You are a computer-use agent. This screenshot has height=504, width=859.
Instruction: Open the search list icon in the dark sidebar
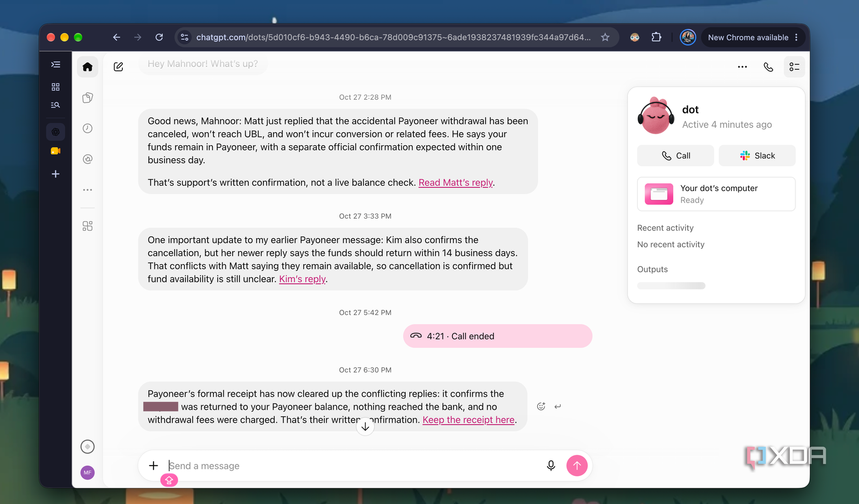(56, 105)
